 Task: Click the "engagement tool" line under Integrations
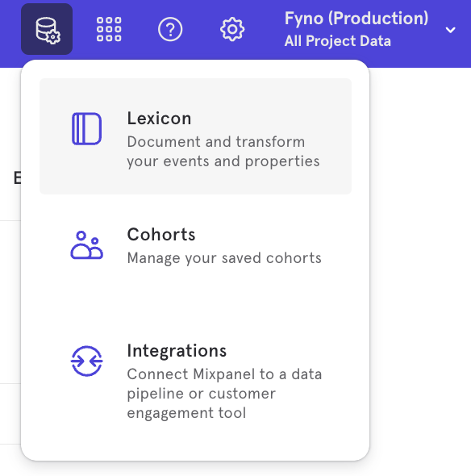186,413
